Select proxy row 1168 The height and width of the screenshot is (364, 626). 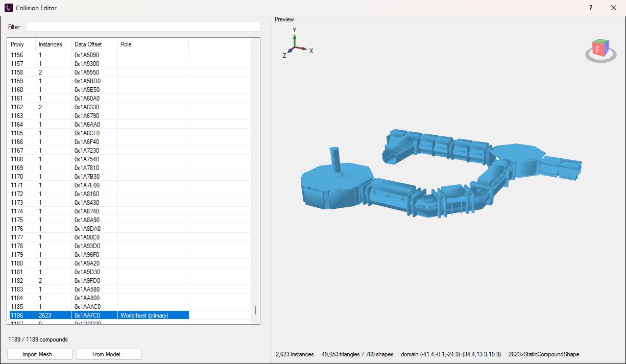pos(99,159)
